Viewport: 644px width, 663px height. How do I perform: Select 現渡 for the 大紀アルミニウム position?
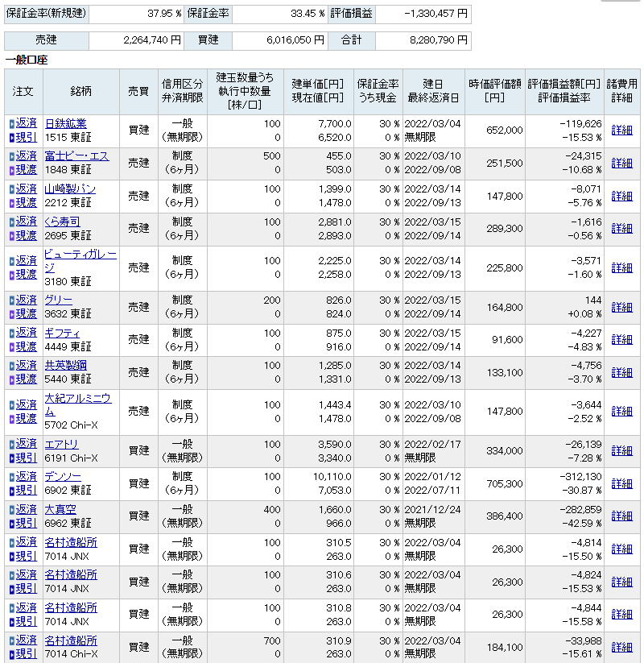[27, 418]
